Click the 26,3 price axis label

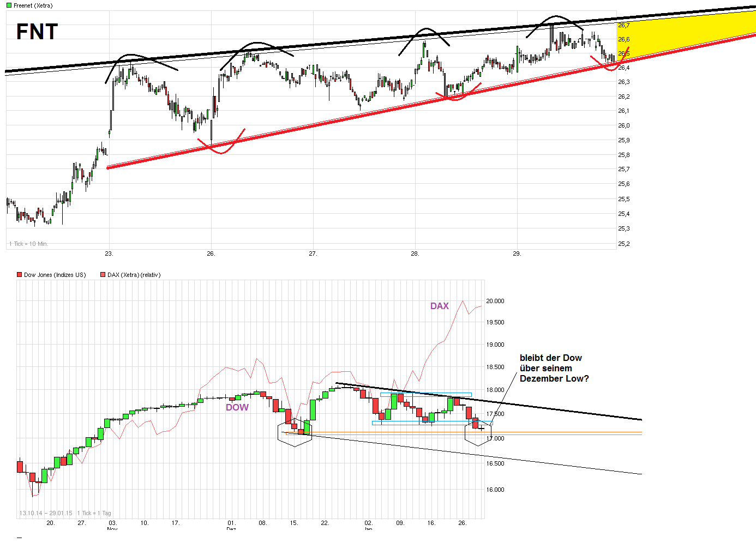click(x=624, y=82)
